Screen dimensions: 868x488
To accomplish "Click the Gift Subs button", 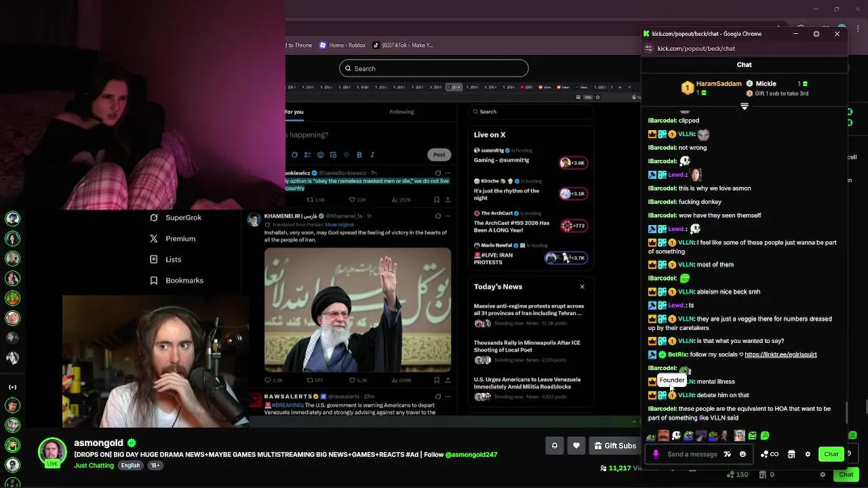I will 615,445.
